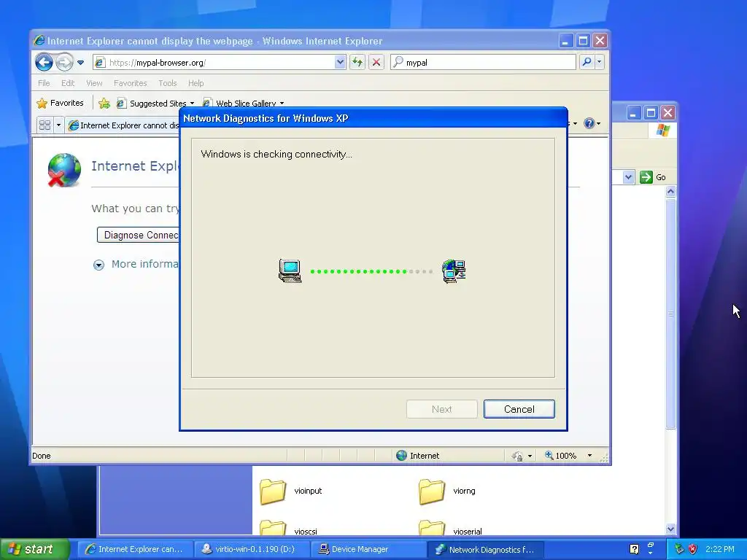747x560 pixels.
Task: Click Add to Favorites Bar star icon
Action: (x=104, y=103)
